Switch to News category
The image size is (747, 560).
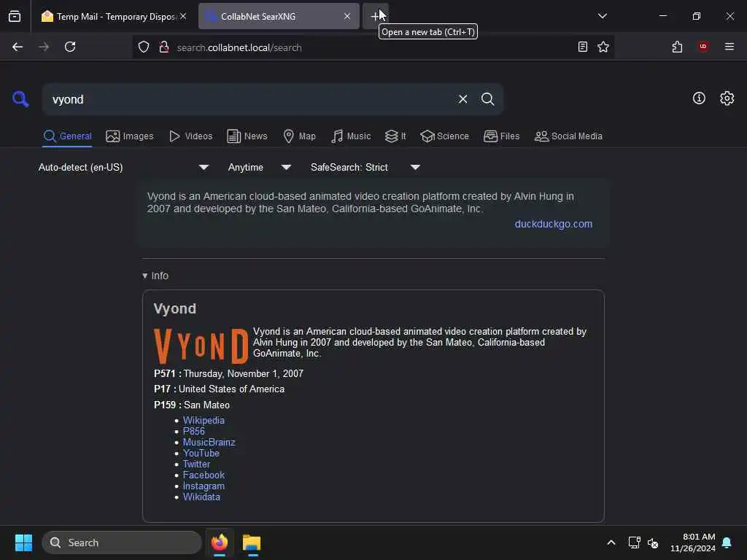[247, 136]
